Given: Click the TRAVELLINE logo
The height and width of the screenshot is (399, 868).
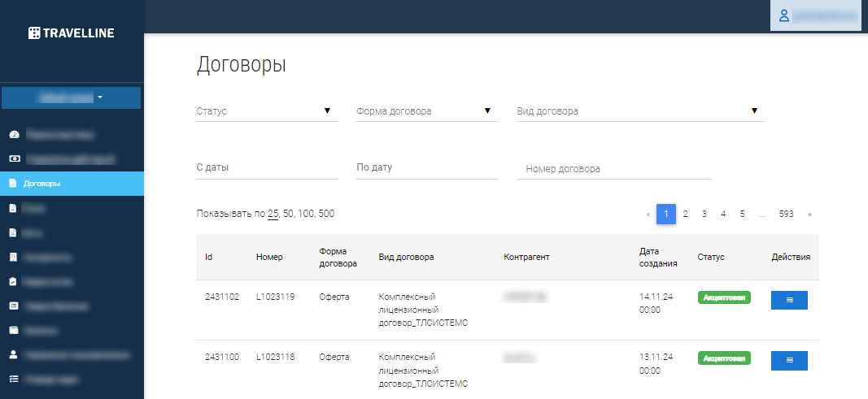Looking at the screenshot, I should 72,33.
